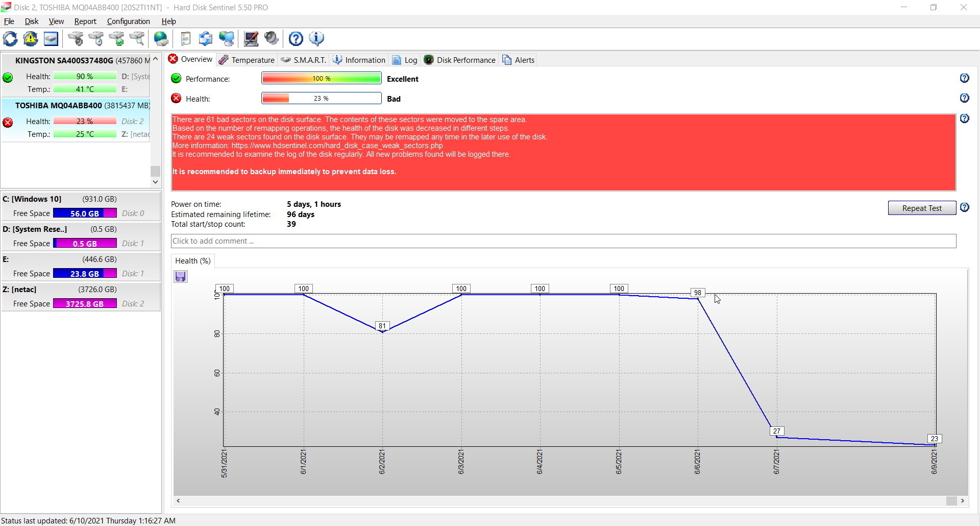Click the add comment text field

coord(563,241)
